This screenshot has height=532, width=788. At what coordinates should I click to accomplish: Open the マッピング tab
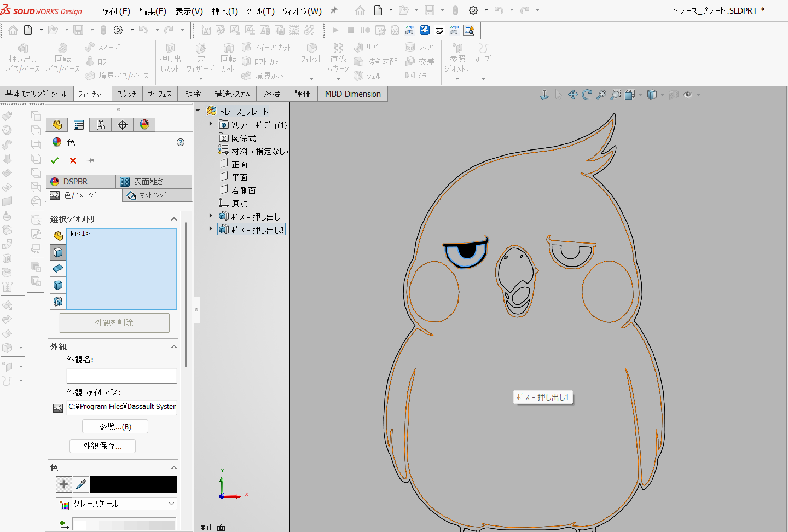coord(157,195)
